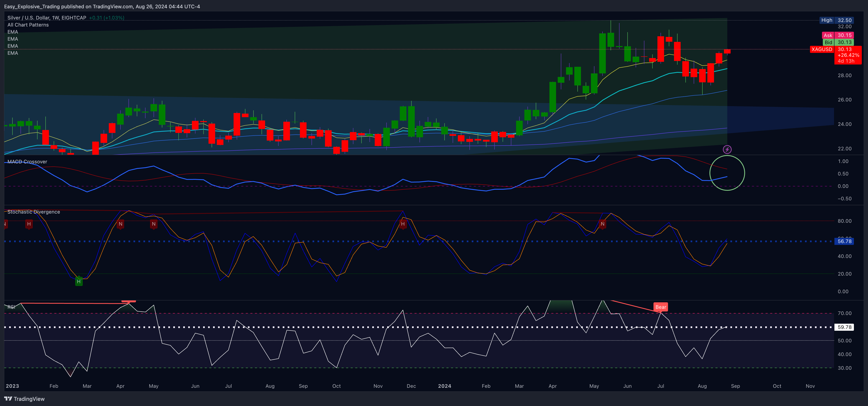The width and height of the screenshot is (868, 406).
Task: Click the +26.42% change in the price tag
Action: click(849, 55)
